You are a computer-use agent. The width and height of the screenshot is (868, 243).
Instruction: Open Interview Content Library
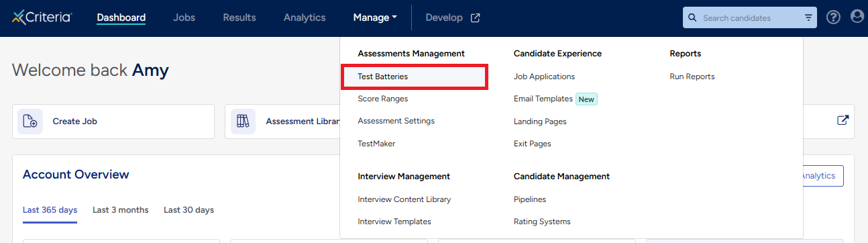pos(404,199)
